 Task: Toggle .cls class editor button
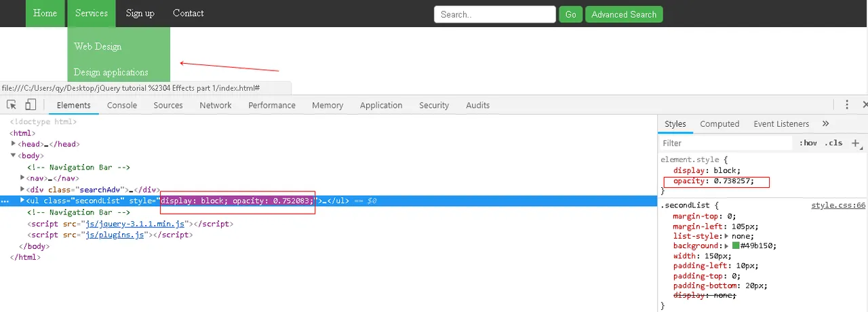coord(835,143)
